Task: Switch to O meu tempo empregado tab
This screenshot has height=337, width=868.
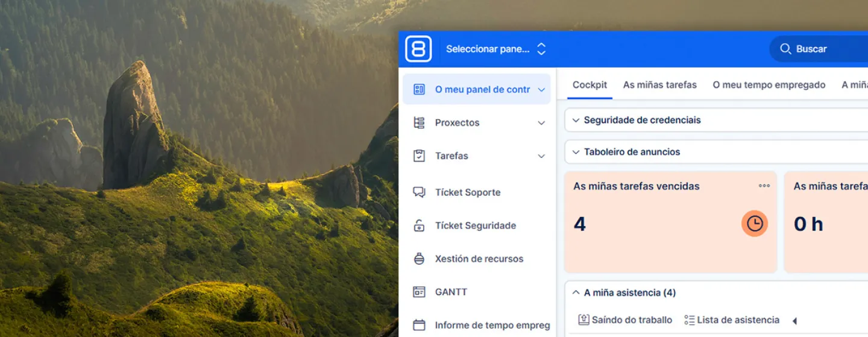Action: tap(769, 85)
